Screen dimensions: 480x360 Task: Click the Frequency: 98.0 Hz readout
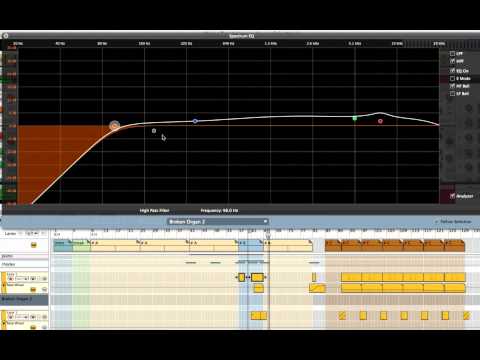(219, 211)
